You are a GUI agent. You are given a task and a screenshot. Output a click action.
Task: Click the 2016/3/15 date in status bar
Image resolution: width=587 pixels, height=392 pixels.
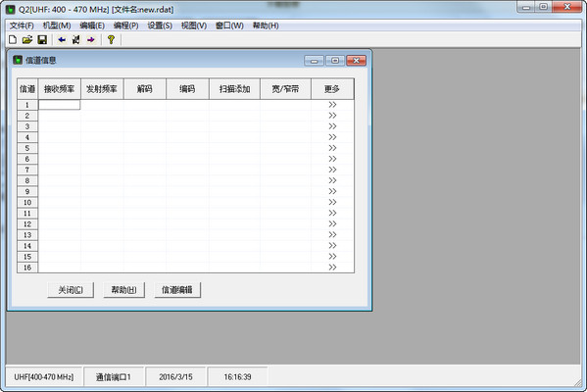(175, 377)
